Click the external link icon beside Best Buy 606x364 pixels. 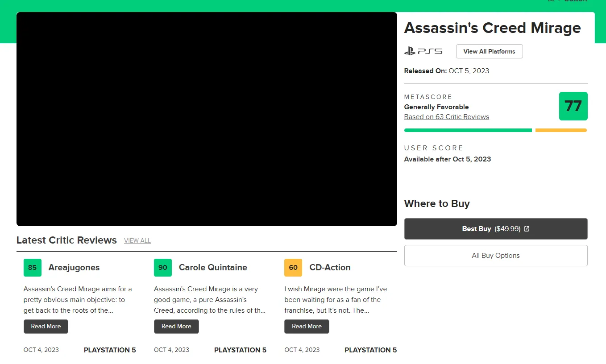coord(527,229)
